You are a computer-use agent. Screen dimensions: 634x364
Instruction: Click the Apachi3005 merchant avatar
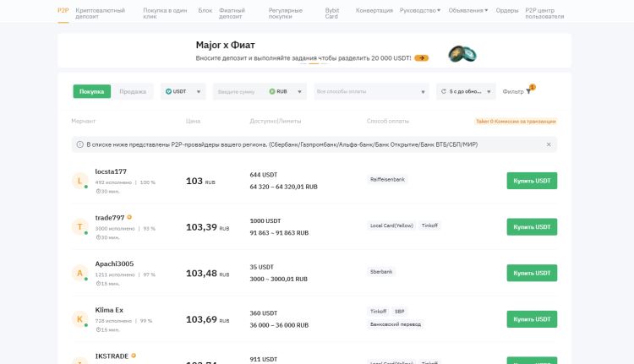pos(79,273)
